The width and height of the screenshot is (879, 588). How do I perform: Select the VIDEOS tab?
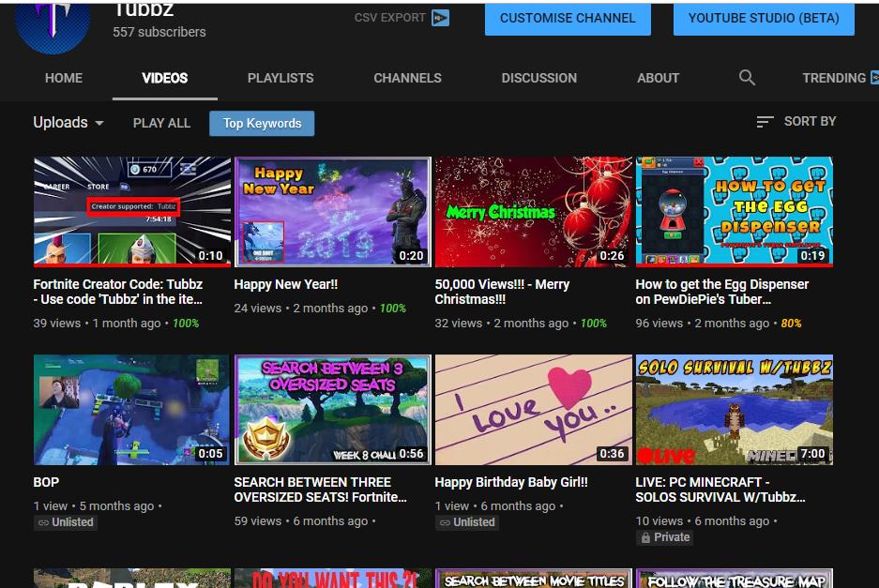[x=165, y=78]
